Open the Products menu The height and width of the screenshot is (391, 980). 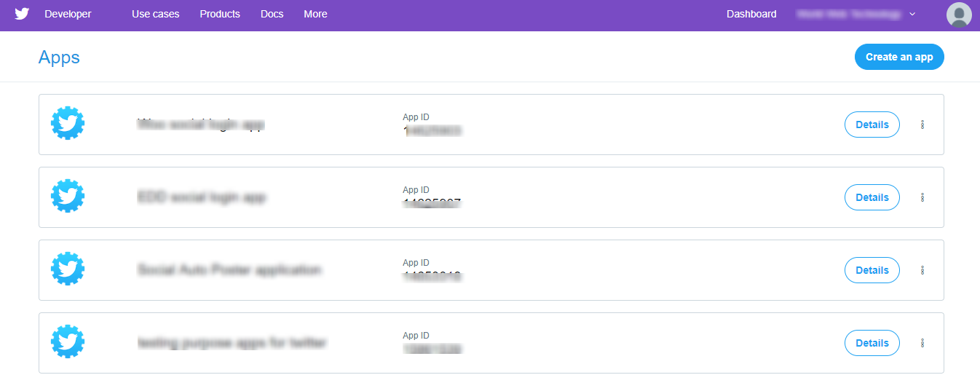220,14
